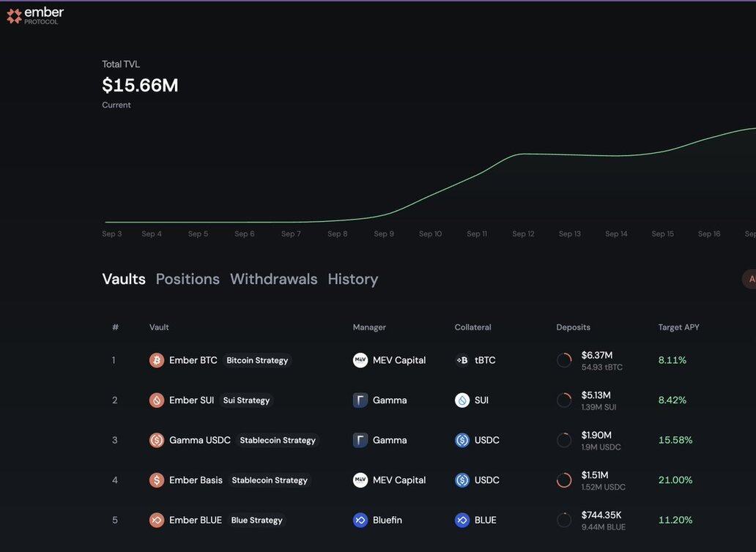
Task: Click the Ember Basis vault dollar icon
Action: [157, 480]
